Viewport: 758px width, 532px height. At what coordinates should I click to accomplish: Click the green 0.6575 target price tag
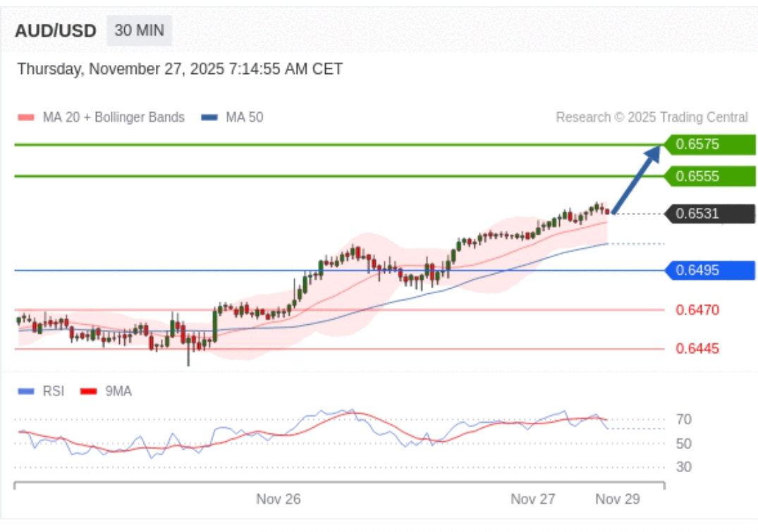[709, 144]
